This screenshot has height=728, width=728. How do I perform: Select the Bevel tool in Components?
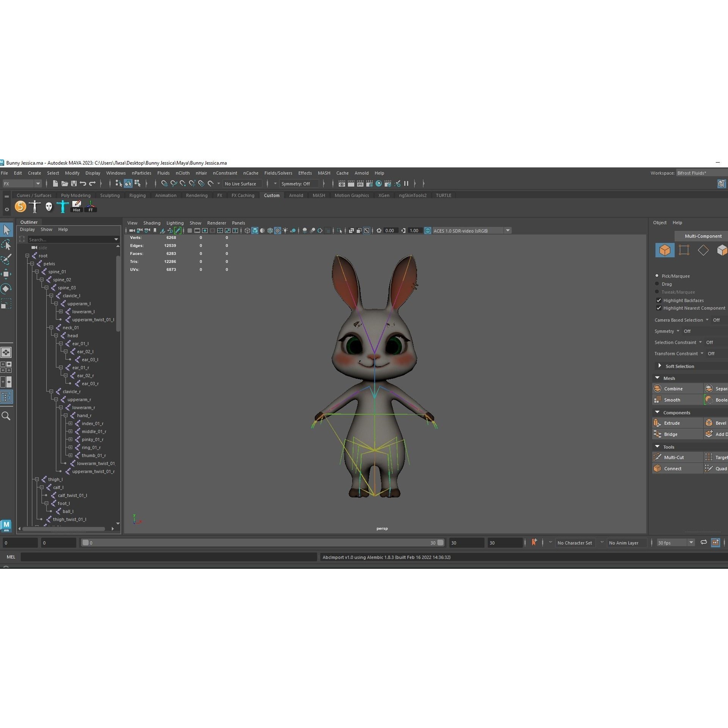coord(719,423)
